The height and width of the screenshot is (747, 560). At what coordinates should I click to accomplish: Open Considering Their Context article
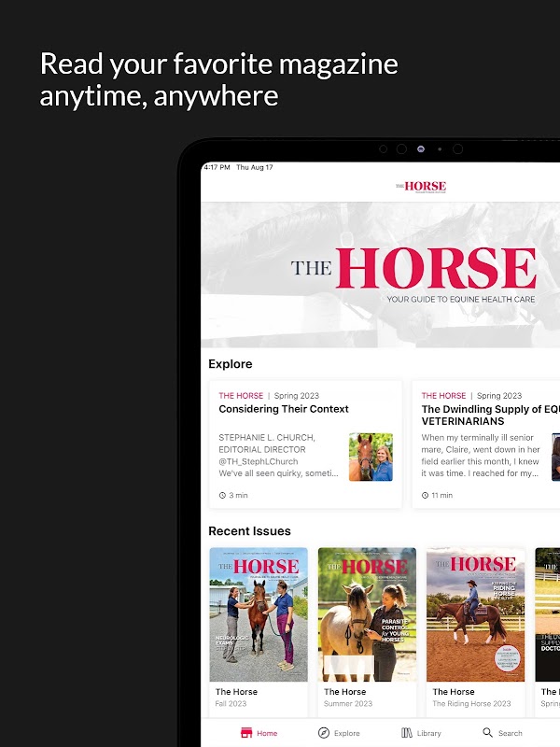pos(305,444)
